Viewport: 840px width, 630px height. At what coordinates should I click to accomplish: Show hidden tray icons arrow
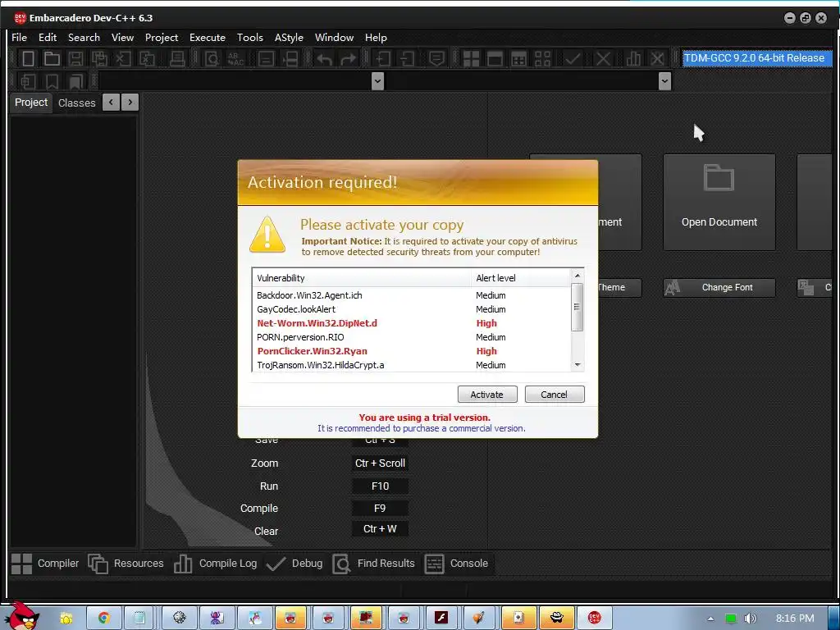click(710, 619)
